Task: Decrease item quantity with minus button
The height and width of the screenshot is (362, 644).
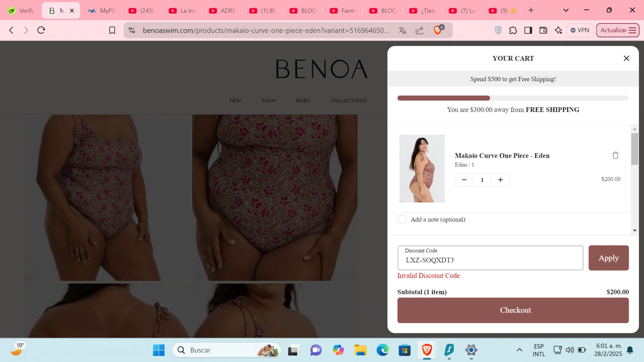Action: pos(464,180)
